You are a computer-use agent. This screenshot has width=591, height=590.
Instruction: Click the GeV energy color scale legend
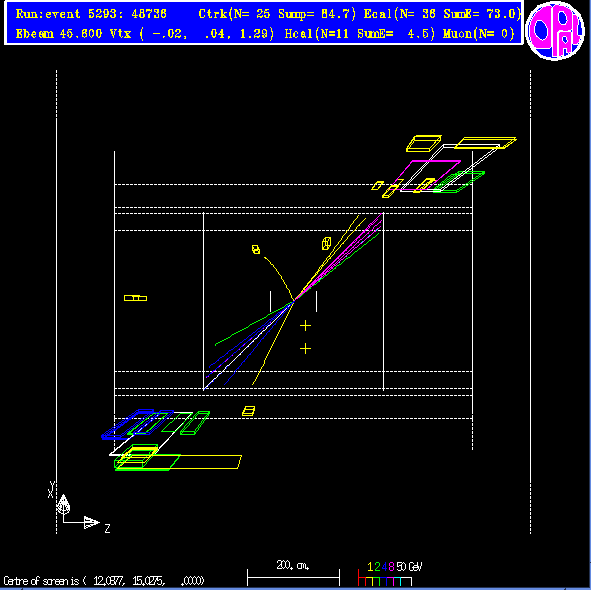pos(390,574)
